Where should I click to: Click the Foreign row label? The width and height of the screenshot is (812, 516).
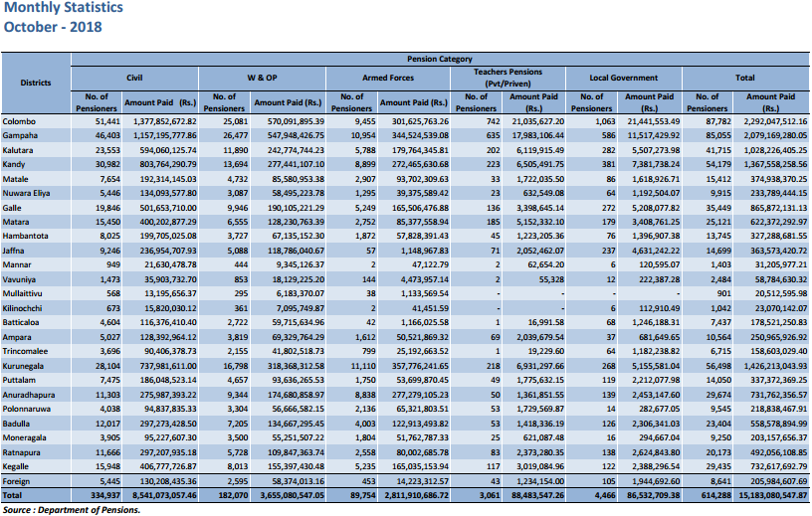click(16, 481)
